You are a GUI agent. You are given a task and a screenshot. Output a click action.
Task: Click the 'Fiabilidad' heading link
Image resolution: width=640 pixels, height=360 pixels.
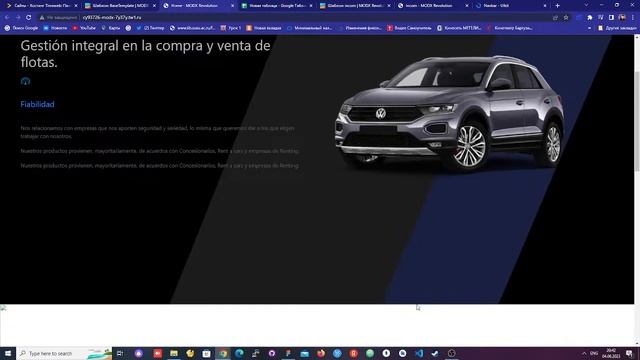(x=37, y=104)
